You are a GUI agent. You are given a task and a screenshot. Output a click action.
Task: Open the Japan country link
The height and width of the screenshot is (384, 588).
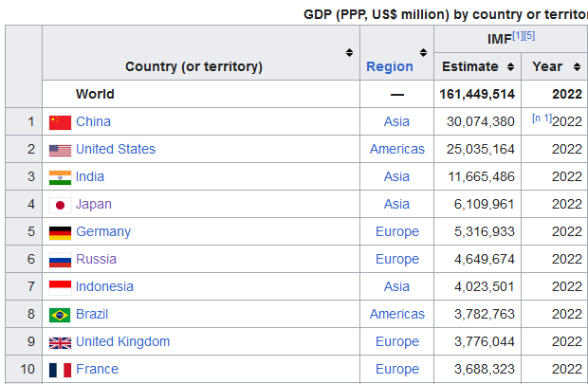pos(94,204)
